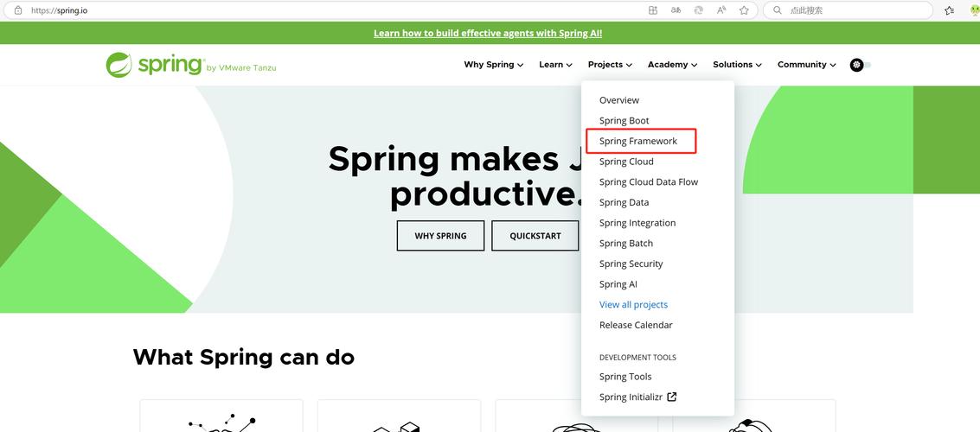Click the read aloud icon
This screenshot has height=432, width=980.
(x=721, y=10)
